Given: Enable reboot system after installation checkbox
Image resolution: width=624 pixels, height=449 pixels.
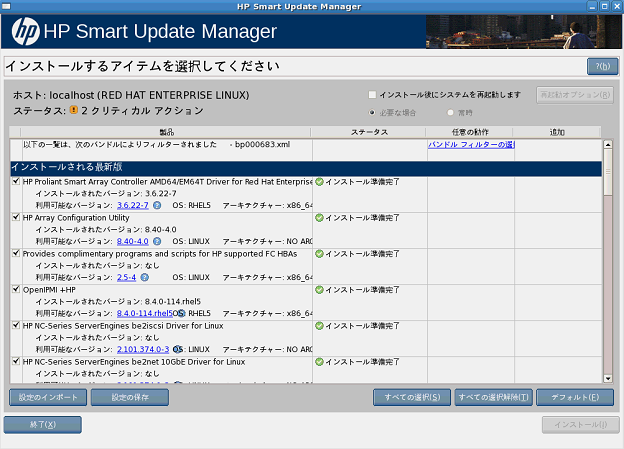Looking at the screenshot, I should [373, 95].
